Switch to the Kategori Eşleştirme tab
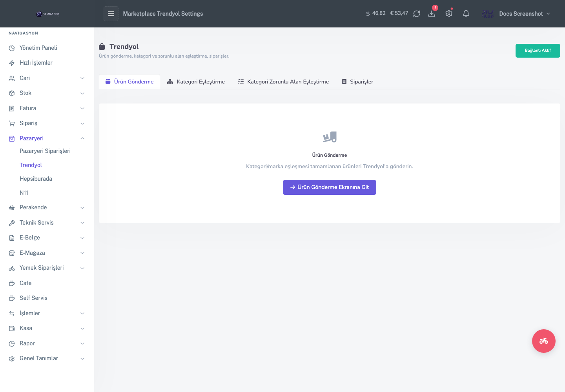Image resolution: width=565 pixels, height=392 pixels. [196, 82]
